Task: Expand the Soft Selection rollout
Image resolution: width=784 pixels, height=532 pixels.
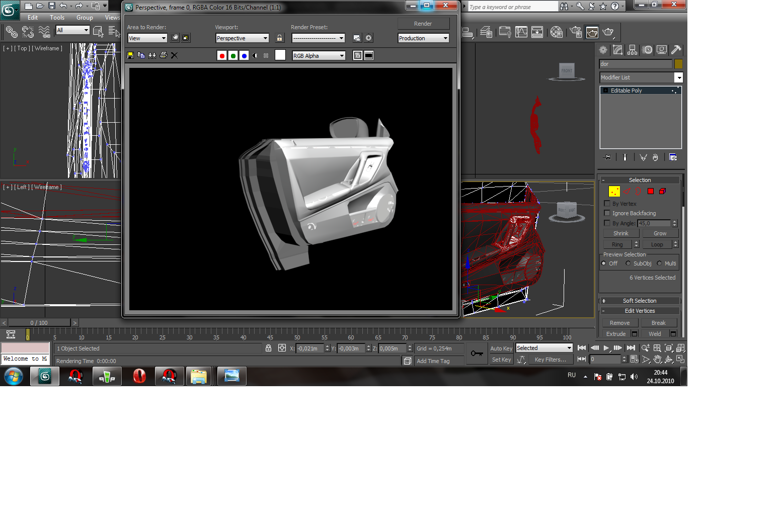Action: [639, 301]
